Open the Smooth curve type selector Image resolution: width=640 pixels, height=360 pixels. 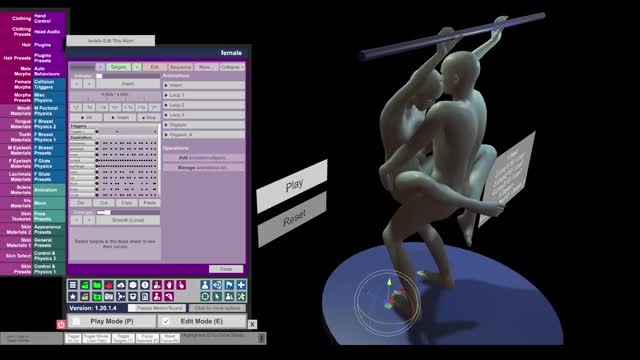click(128, 220)
